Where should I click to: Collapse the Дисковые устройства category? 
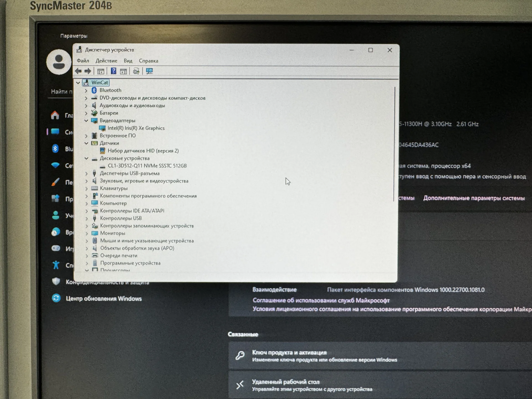[x=86, y=158]
